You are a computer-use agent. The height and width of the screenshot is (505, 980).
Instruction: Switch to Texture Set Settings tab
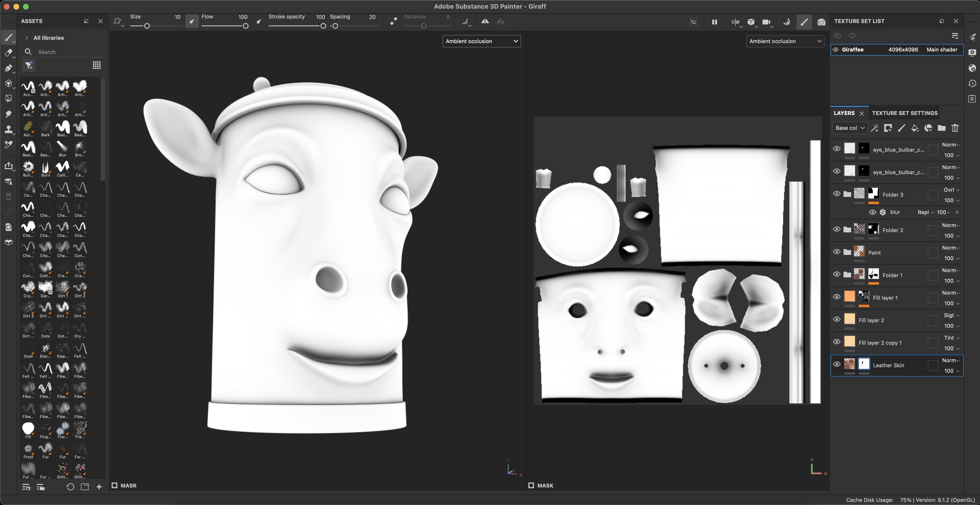904,113
